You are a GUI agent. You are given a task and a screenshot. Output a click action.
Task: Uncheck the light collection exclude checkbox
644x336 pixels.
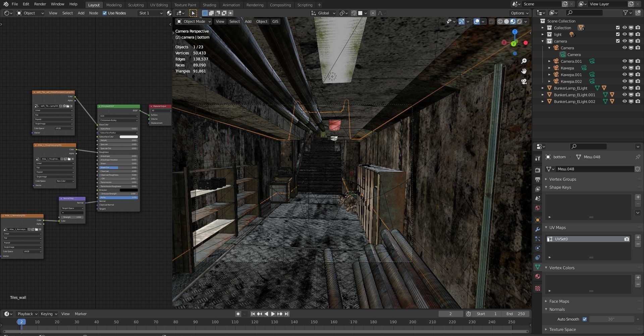coord(618,35)
